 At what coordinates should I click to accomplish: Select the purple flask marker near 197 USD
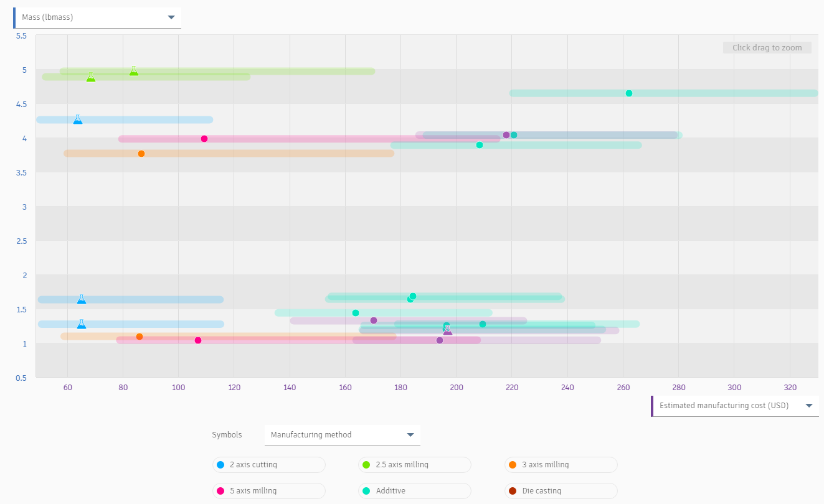tap(448, 330)
